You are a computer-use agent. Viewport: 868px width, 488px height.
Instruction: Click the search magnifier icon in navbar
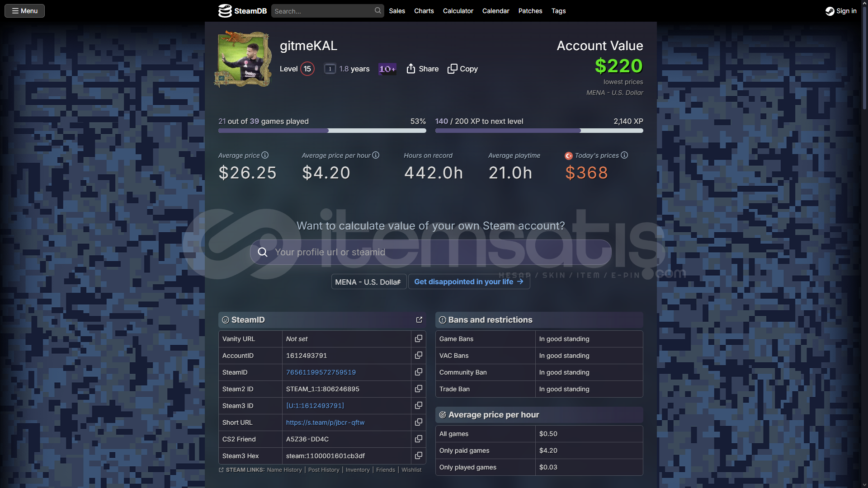[x=378, y=10]
